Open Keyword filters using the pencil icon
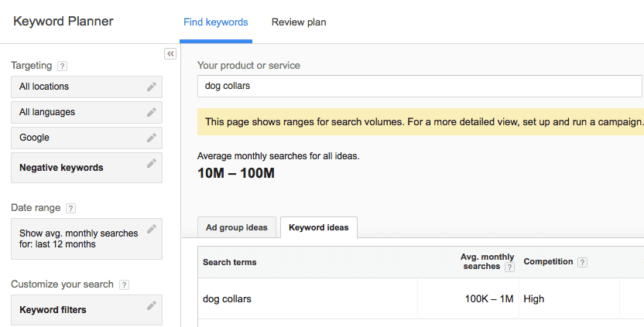This screenshot has height=327, width=644. (152, 306)
